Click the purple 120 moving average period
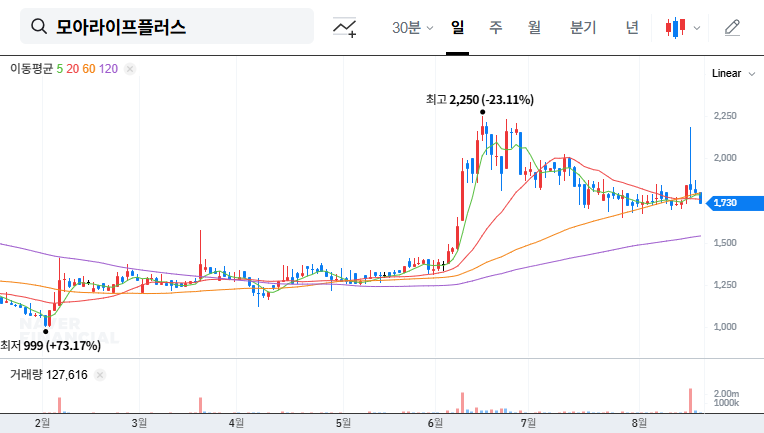This screenshot has width=764, height=433. [x=109, y=69]
